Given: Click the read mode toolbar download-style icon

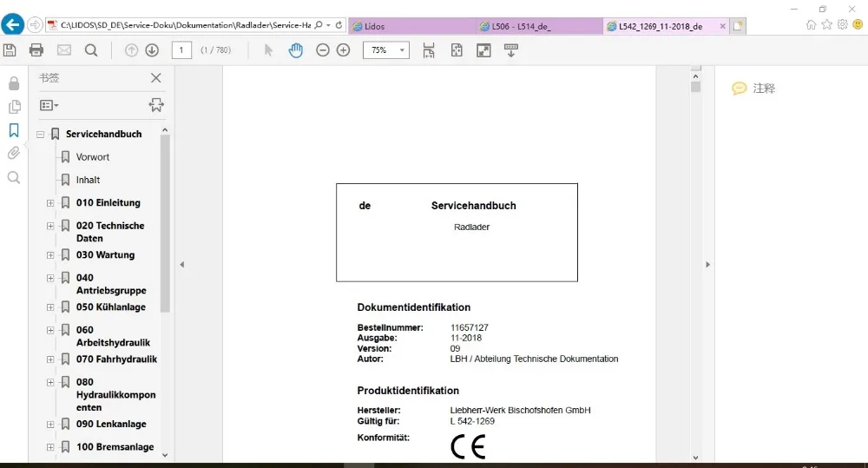Looking at the screenshot, I should click(x=511, y=50).
